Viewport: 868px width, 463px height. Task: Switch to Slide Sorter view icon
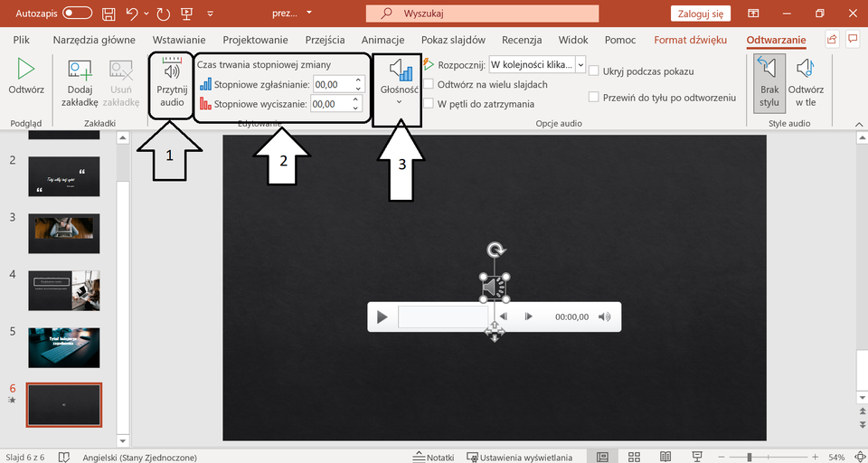coord(634,457)
